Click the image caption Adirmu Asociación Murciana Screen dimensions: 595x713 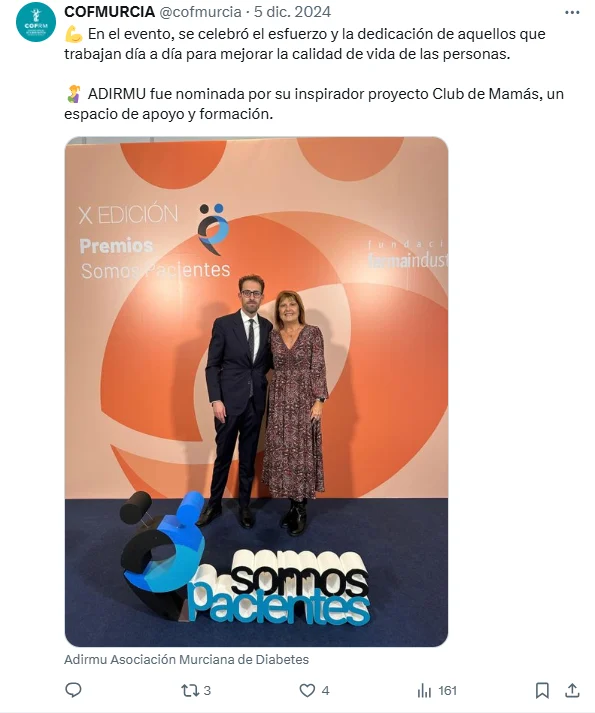tap(186, 659)
